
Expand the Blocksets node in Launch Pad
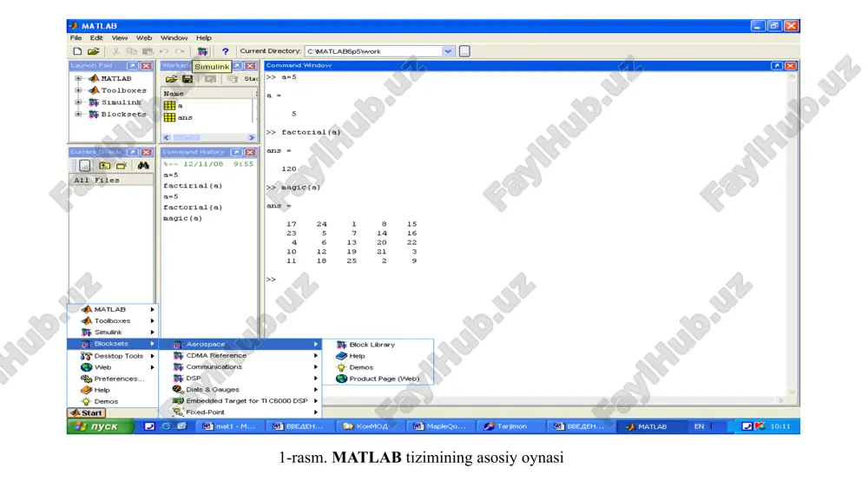point(78,114)
